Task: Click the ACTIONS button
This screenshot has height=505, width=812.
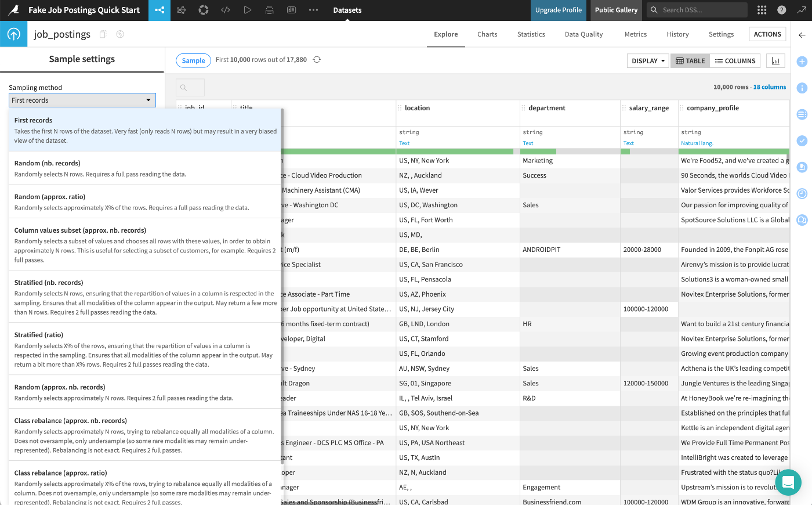Action: (767, 34)
